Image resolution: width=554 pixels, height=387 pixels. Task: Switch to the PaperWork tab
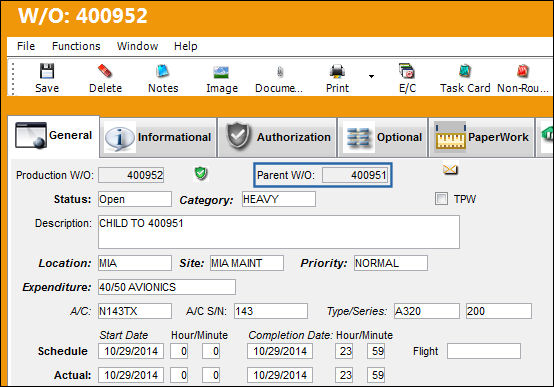pyautogui.click(x=481, y=137)
